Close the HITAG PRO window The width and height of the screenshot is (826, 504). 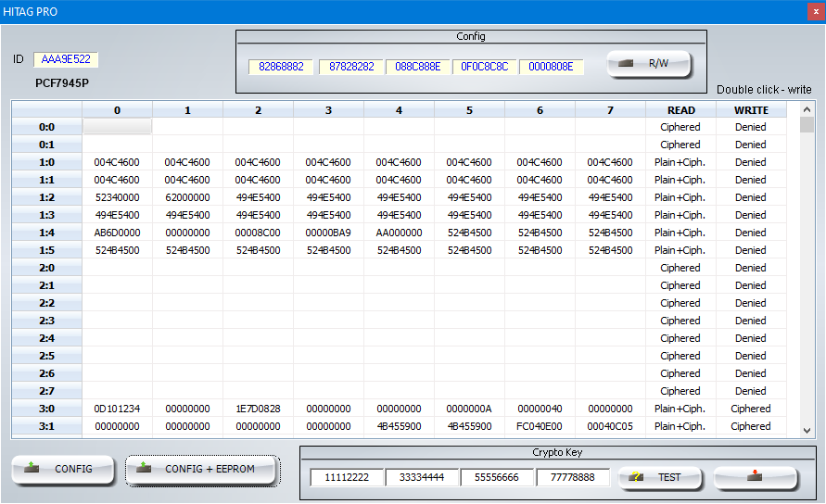pyautogui.click(x=816, y=12)
